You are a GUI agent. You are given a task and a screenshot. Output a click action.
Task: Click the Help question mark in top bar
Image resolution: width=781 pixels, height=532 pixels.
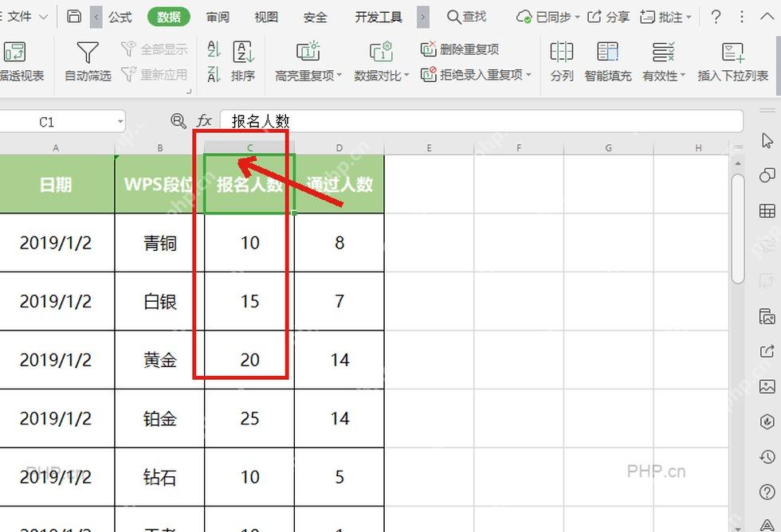[x=716, y=17]
